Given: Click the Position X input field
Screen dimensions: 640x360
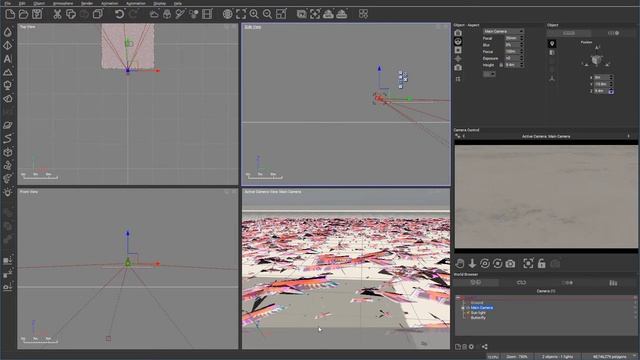Looking at the screenshot, I should (601, 78).
